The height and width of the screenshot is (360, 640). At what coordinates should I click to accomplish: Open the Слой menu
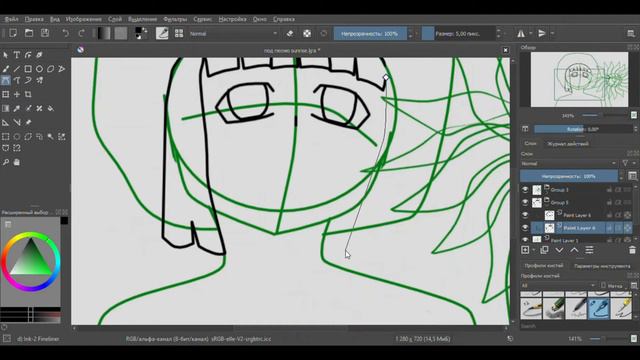tap(115, 19)
